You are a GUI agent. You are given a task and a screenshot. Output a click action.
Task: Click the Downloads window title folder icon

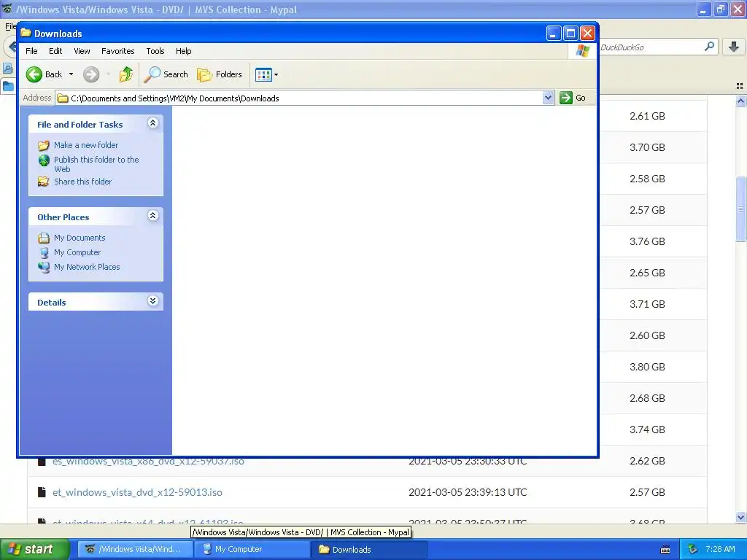click(26, 33)
